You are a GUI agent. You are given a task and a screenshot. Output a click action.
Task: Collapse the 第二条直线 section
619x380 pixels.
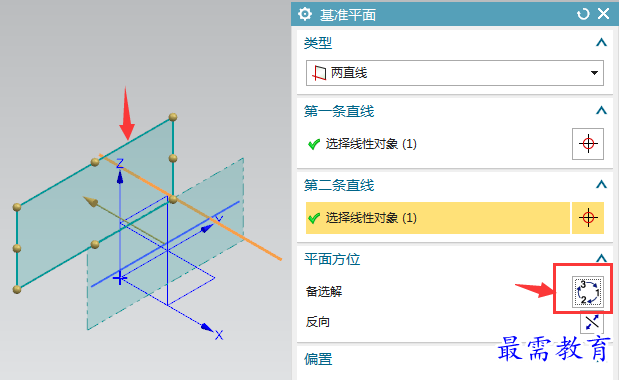[601, 184]
